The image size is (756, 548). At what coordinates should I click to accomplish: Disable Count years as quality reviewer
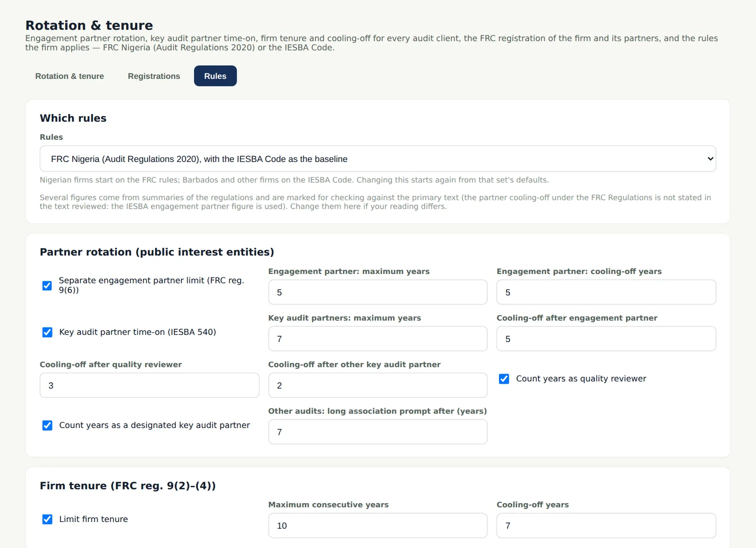click(504, 379)
